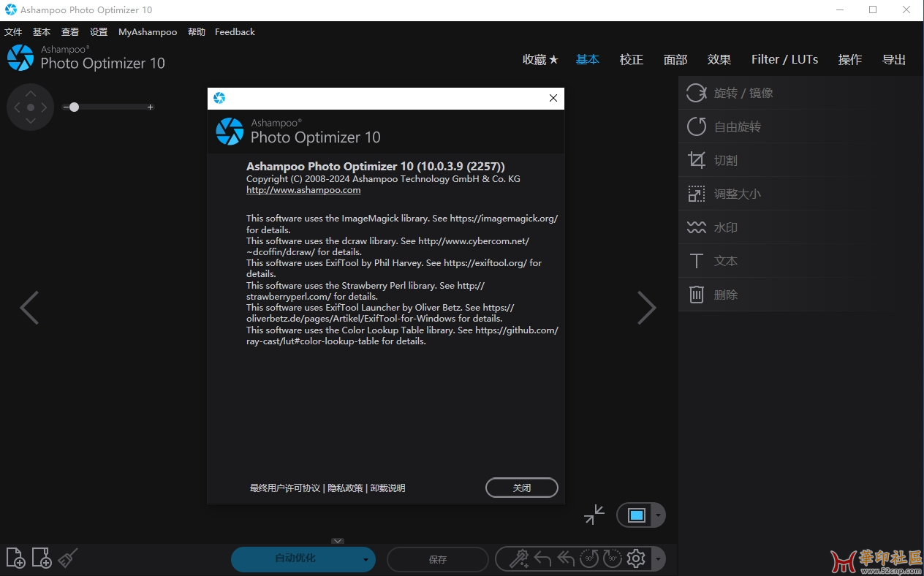Image resolution: width=924 pixels, height=576 pixels.
Task: Choose the crop (切割) tool icon
Action: pos(696,160)
